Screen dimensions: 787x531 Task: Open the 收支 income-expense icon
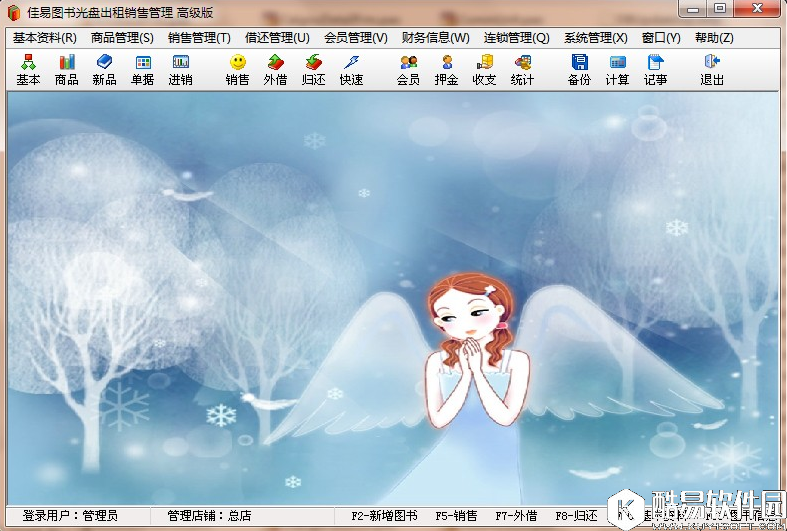(x=484, y=69)
